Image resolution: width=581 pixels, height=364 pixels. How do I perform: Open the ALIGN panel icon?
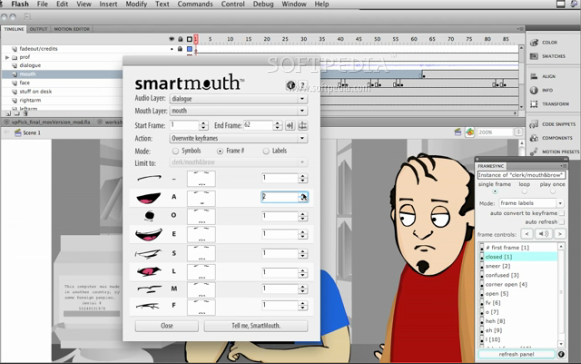click(x=534, y=76)
